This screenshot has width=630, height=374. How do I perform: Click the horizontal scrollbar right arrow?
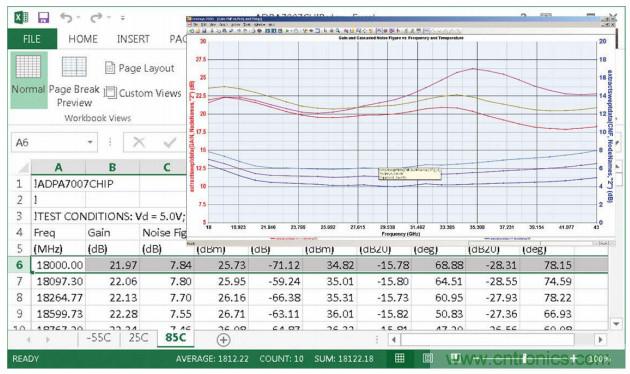(x=600, y=340)
